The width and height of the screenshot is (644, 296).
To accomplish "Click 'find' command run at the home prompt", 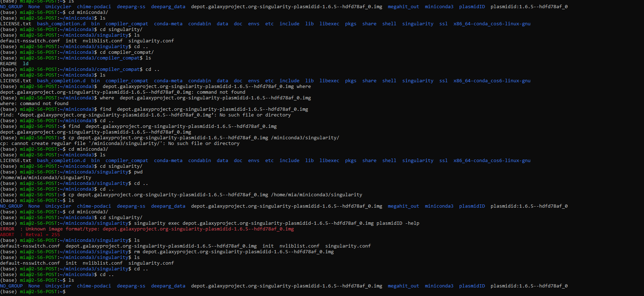I will tap(74, 126).
